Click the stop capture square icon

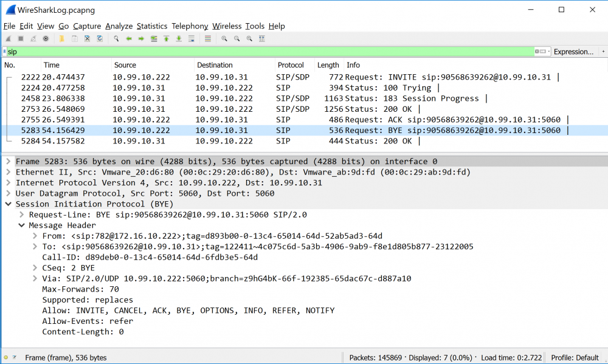20,39
